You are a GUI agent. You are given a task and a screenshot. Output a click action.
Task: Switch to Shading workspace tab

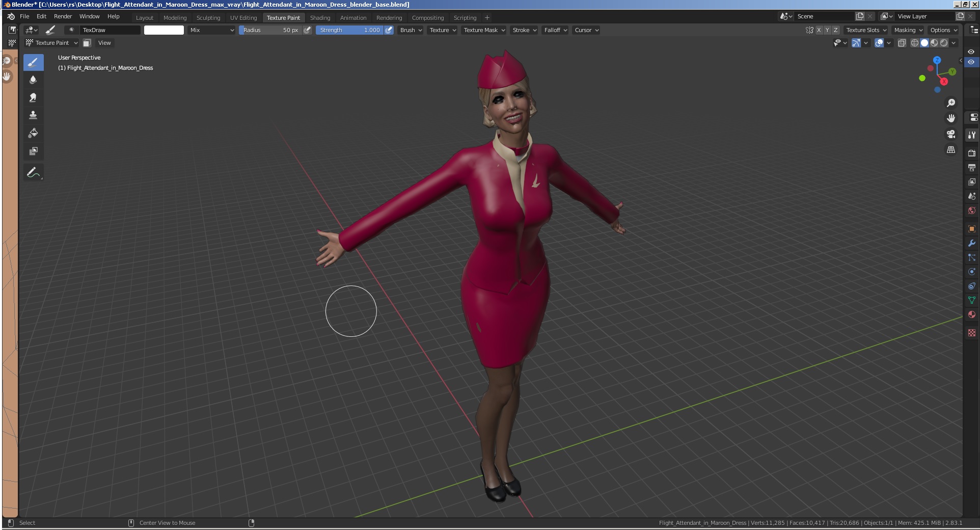[x=320, y=18]
